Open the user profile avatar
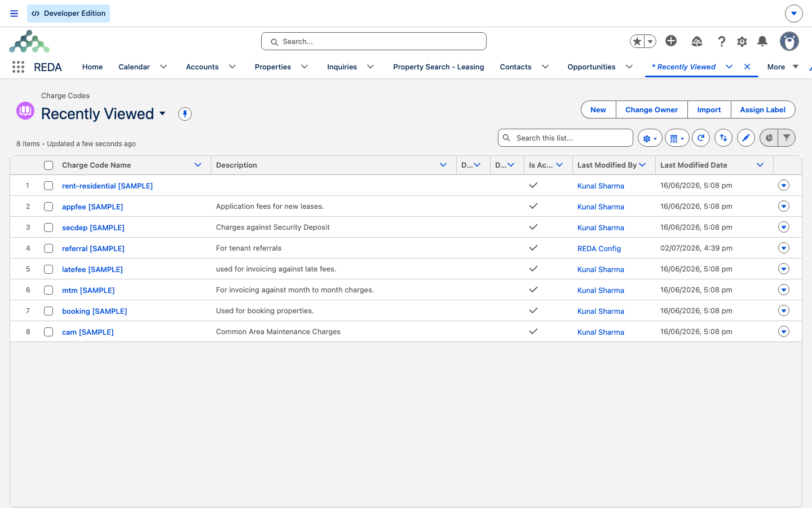Screen dimensions: 812x508 click(789, 41)
